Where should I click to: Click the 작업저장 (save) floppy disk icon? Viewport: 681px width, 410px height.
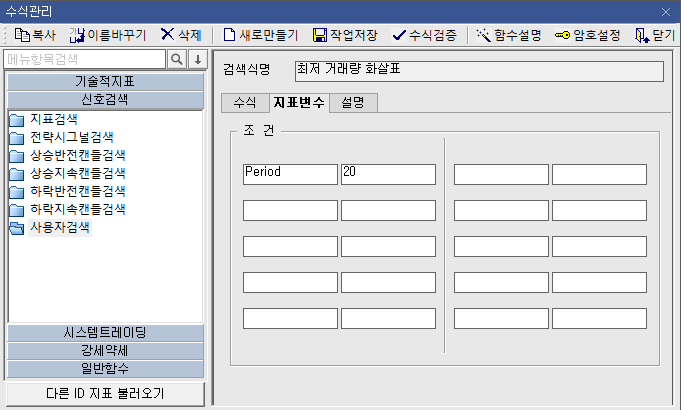320,35
